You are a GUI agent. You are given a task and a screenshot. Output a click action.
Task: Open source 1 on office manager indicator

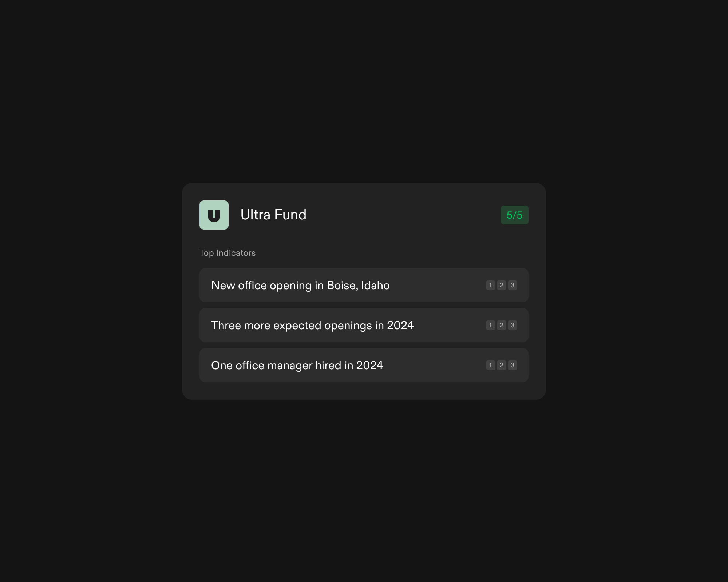point(490,365)
